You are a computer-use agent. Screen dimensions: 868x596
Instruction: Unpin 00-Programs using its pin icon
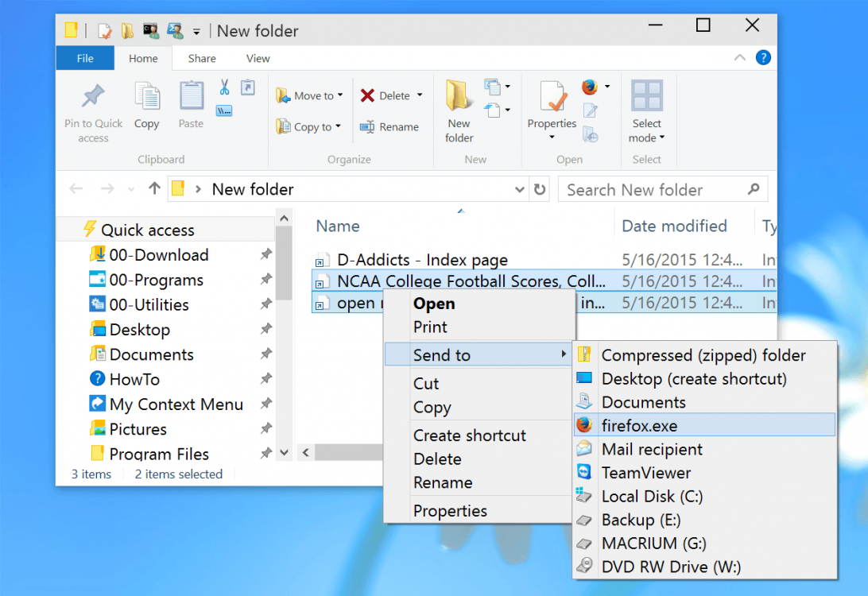click(x=266, y=279)
